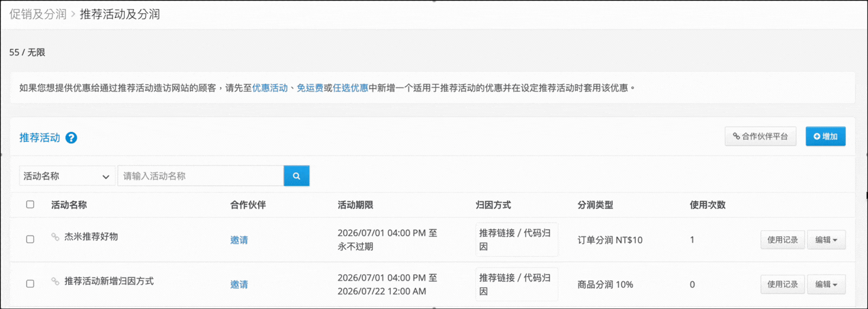Go to the 促销及分润 breadcrumb
This screenshot has height=309, width=868.
click(x=38, y=14)
